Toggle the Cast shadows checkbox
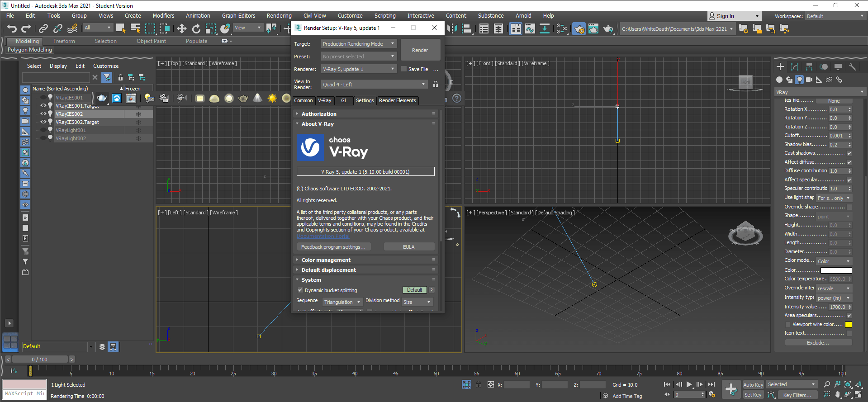This screenshot has height=402, width=868. click(x=849, y=153)
